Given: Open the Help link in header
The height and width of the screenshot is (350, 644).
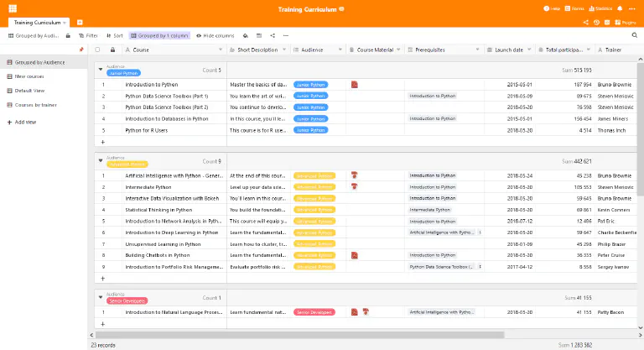Looking at the screenshot, I should tap(552, 8).
